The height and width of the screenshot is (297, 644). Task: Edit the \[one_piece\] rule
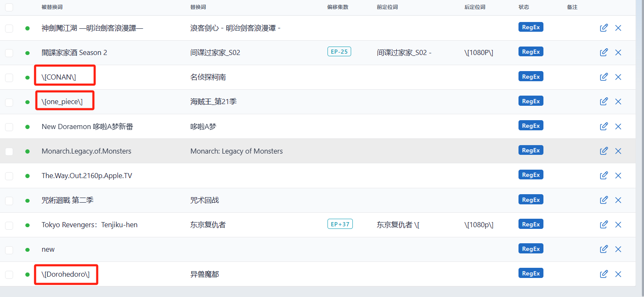(604, 102)
